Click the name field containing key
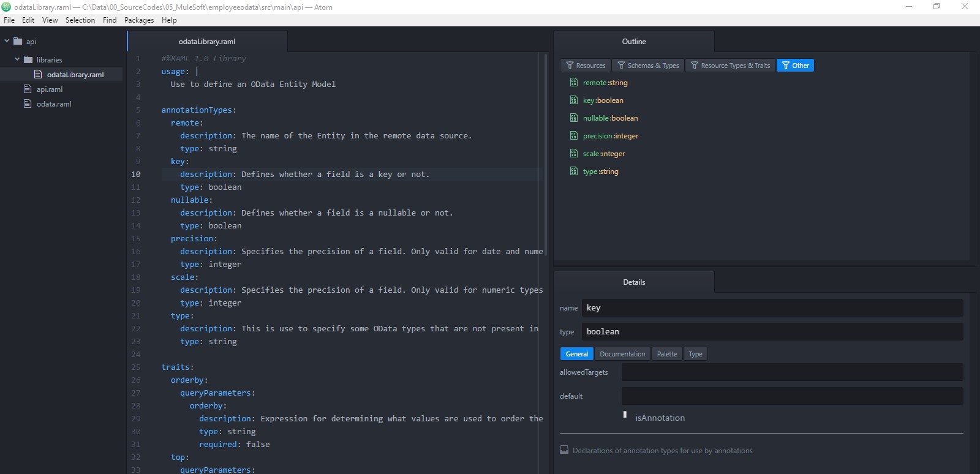This screenshot has width=980, height=474. pyautogui.click(x=772, y=308)
